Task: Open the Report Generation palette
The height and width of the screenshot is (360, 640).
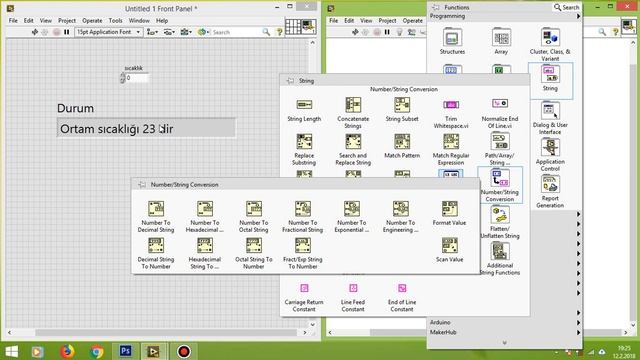Action: [550, 191]
